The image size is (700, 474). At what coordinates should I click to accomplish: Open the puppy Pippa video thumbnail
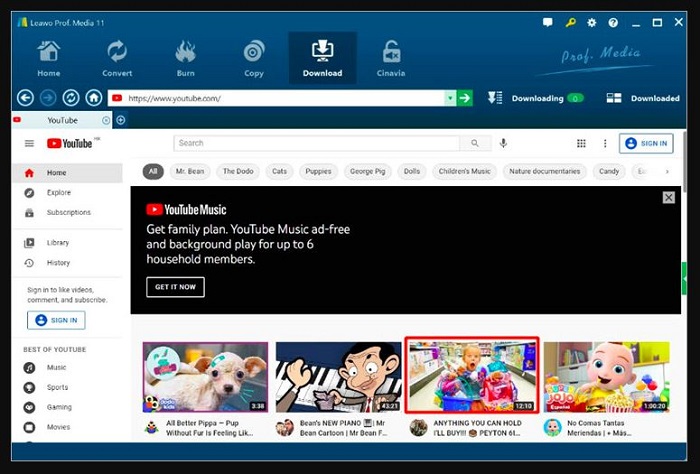tap(205, 377)
